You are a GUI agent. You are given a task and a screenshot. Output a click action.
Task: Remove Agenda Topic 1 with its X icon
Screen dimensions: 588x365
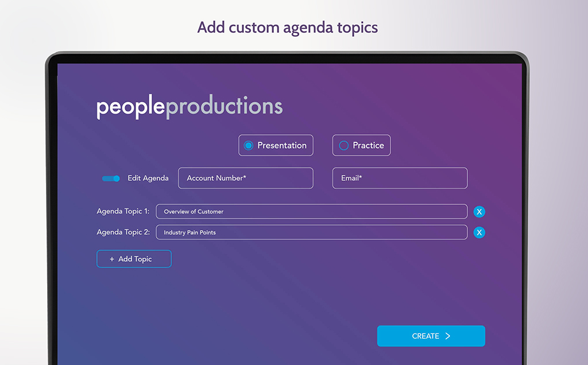pos(479,212)
